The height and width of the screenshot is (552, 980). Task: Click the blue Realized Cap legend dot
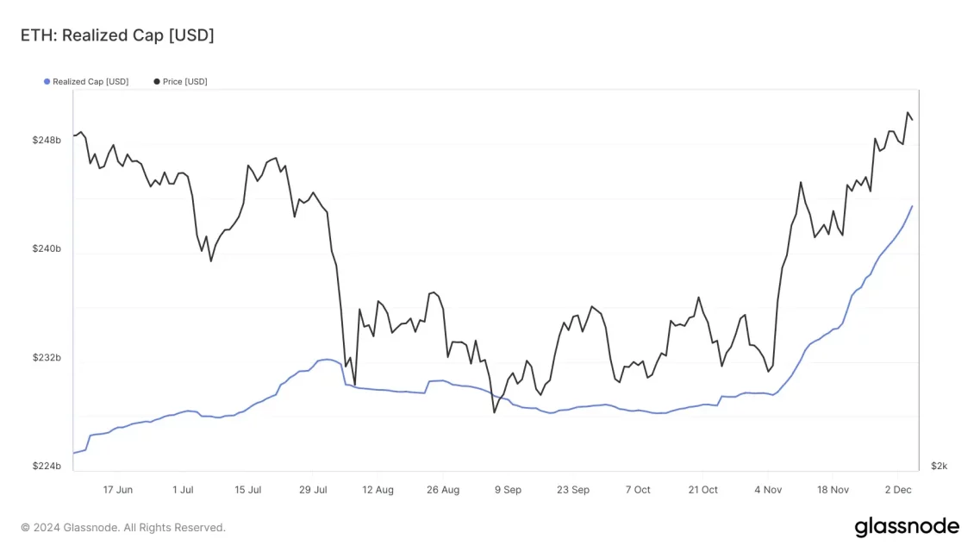coord(47,82)
